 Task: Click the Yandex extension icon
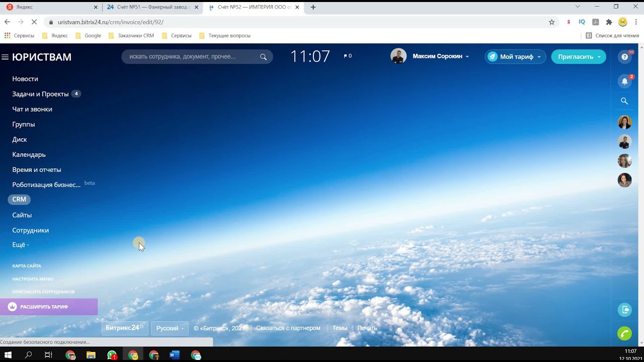coord(569,22)
